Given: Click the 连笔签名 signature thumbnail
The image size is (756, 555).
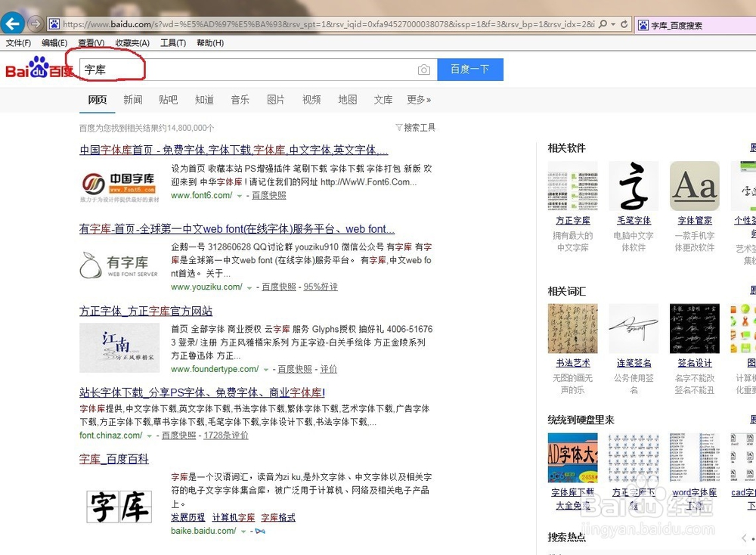Looking at the screenshot, I should (x=634, y=328).
